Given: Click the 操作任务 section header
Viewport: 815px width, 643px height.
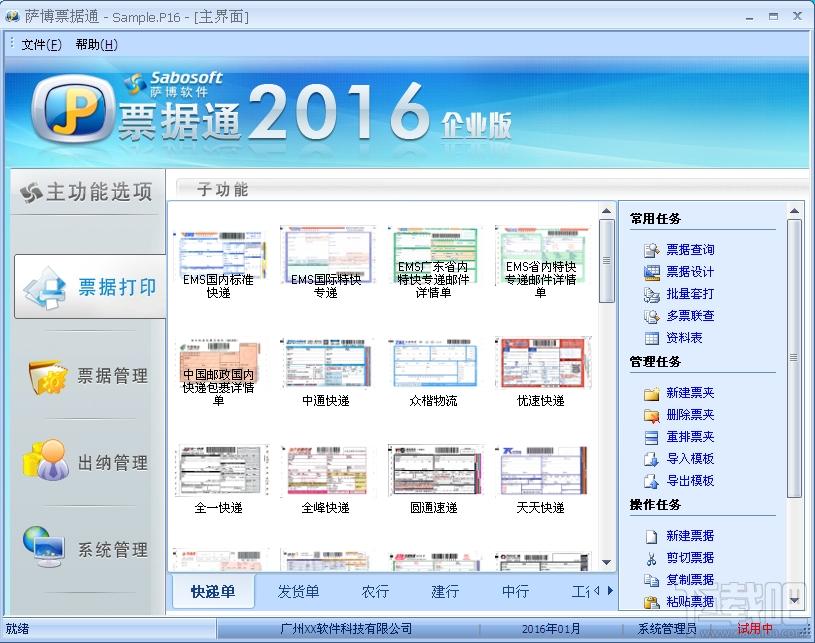Looking at the screenshot, I should pyautogui.click(x=655, y=505).
